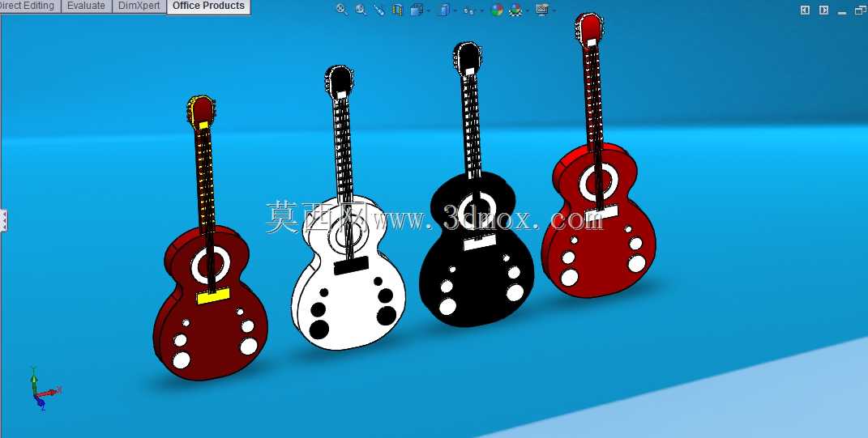Click the Display Style icon
868x438 pixels.
443,10
